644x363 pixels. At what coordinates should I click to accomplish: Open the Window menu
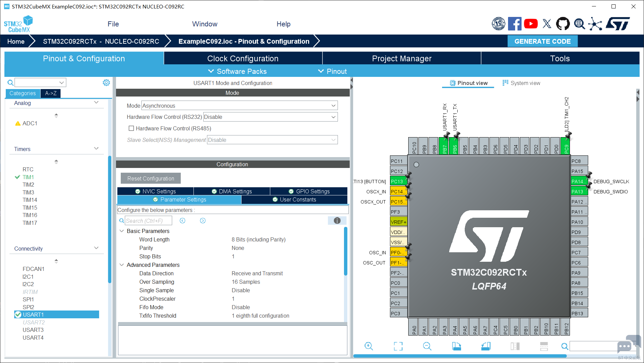click(x=205, y=24)
